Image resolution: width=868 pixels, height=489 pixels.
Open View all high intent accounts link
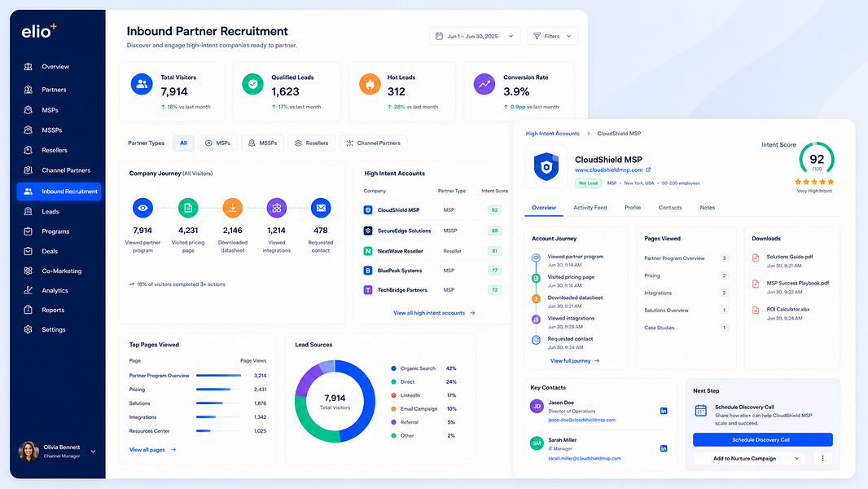pyautogui.click(x=434, y=313)
